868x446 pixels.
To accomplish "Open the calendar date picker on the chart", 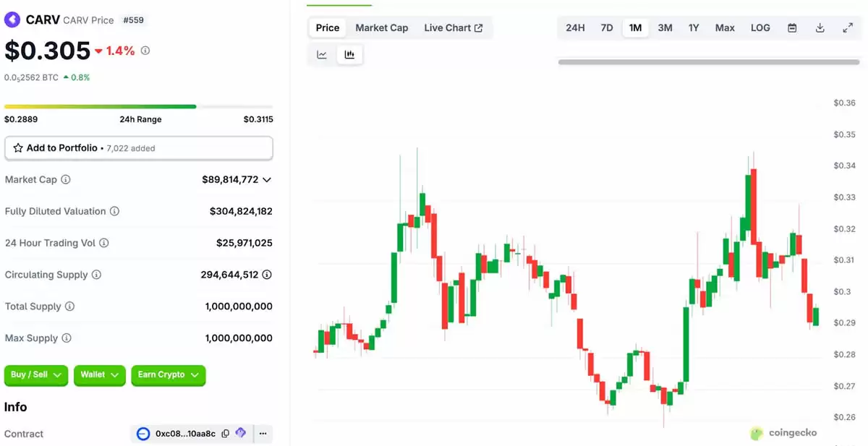I will [792, 27].
